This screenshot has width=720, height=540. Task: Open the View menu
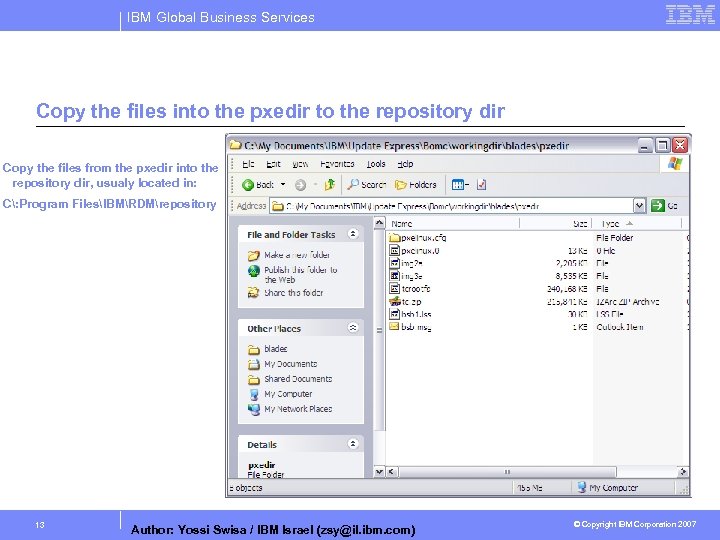300,164
